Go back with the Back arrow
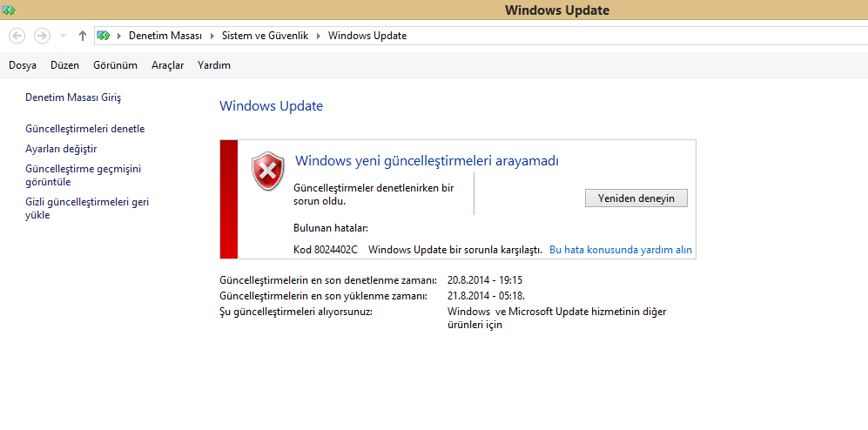 17,36
